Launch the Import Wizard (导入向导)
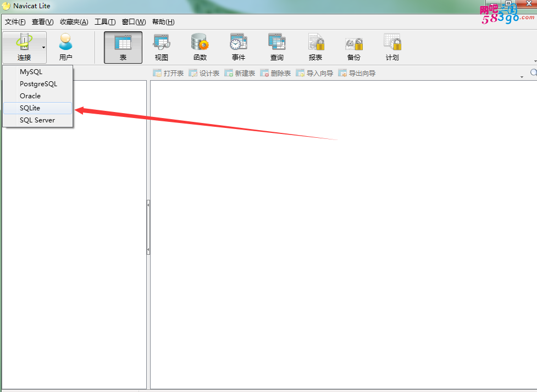This screenshot has height=392, width=537. (314, 73)
